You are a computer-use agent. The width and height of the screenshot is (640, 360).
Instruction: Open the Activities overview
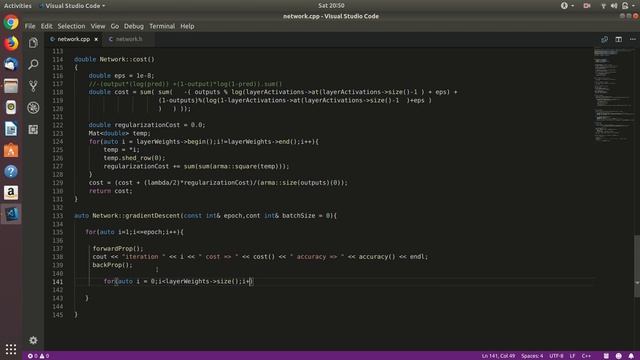tap(18, 6)
